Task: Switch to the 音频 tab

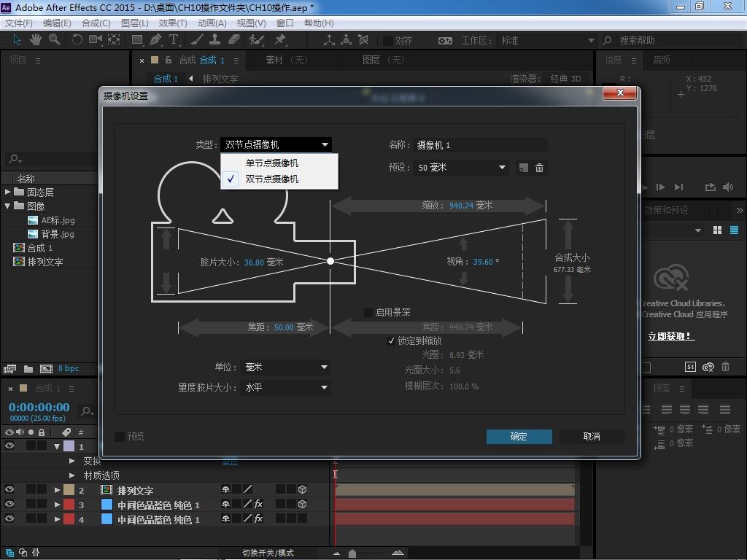Action: click(x=662, y=60)
